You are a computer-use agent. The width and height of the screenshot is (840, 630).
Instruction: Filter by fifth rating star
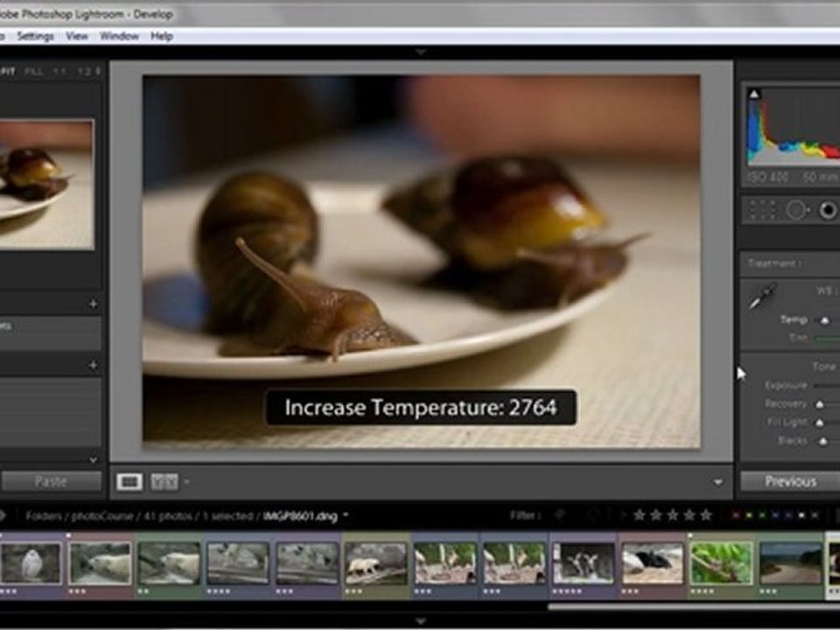point(707,515)
